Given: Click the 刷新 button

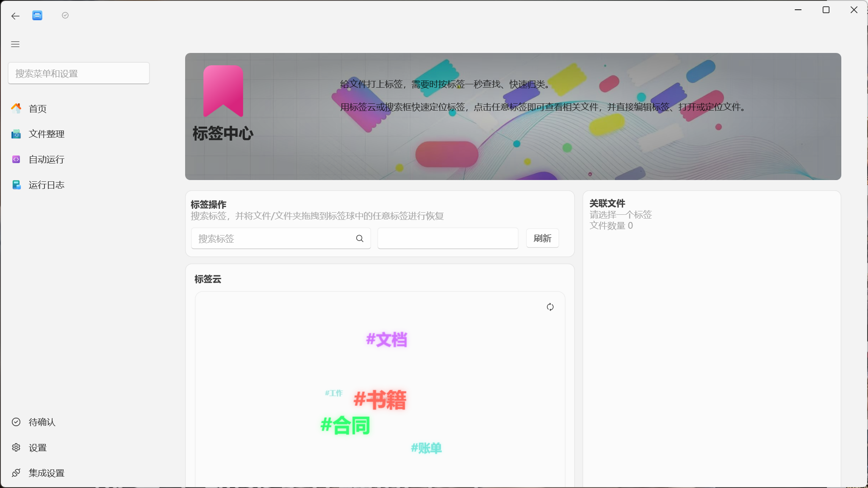Looking at the screenshot, I should (543, 238).
